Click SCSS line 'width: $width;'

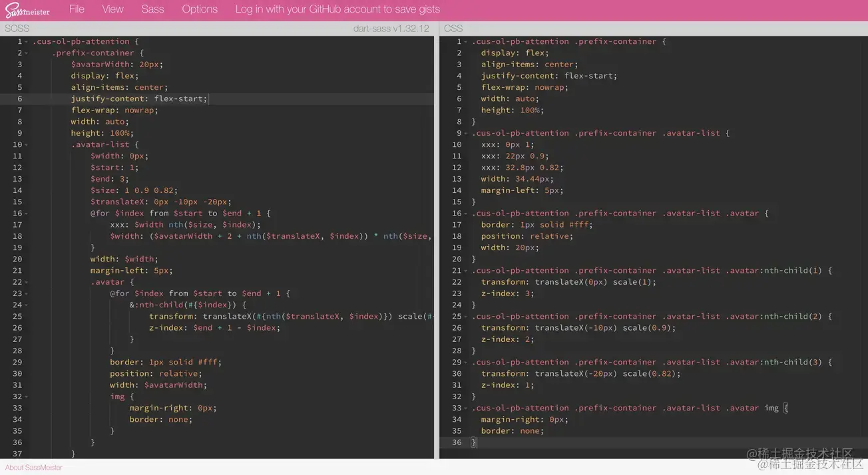tap(124, 259)
